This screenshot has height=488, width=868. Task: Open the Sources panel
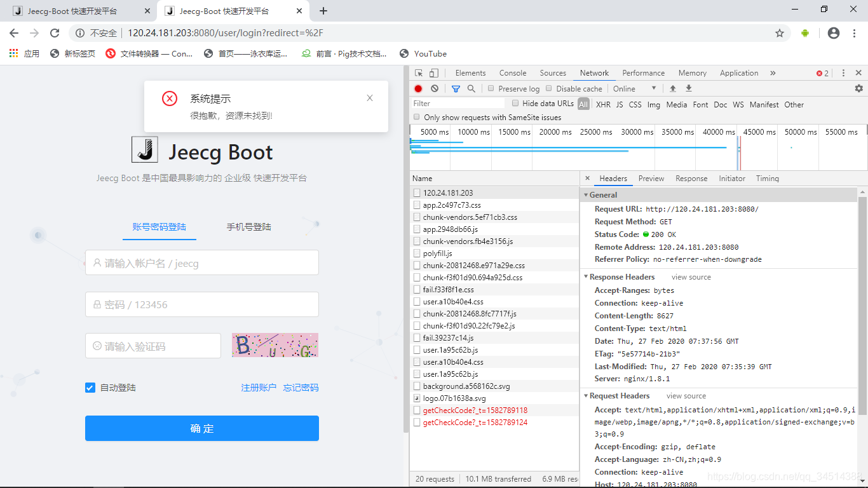[553, 73]
